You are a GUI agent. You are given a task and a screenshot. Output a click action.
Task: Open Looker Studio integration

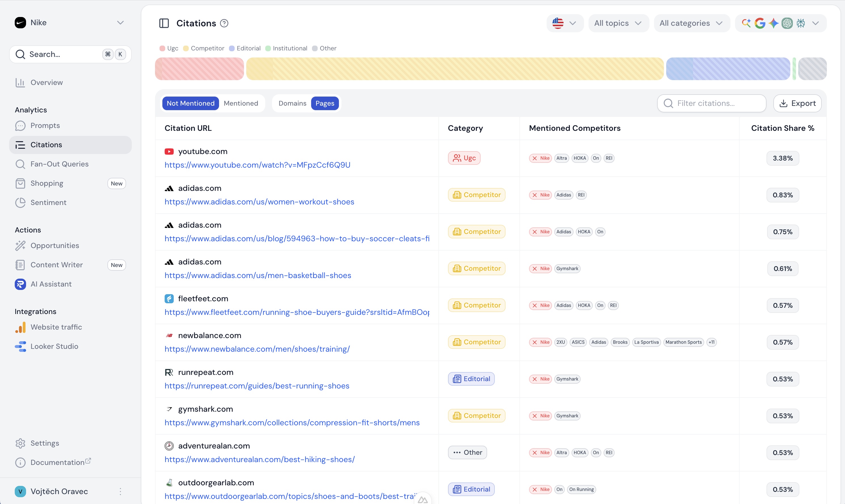tap(54, 346)
